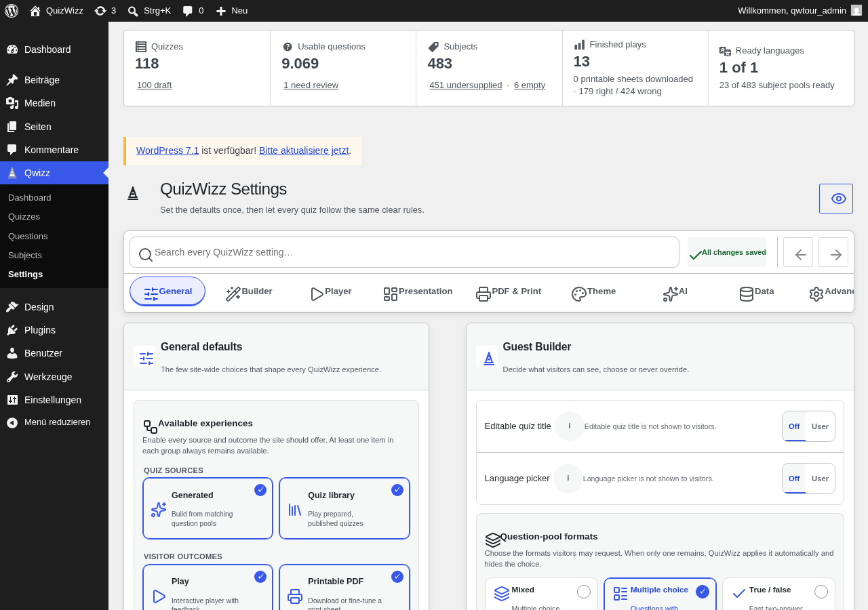Set Language picker to User
Image resolution: width=868 pixels, height=610 pixels.
click(x=820, y=479)
